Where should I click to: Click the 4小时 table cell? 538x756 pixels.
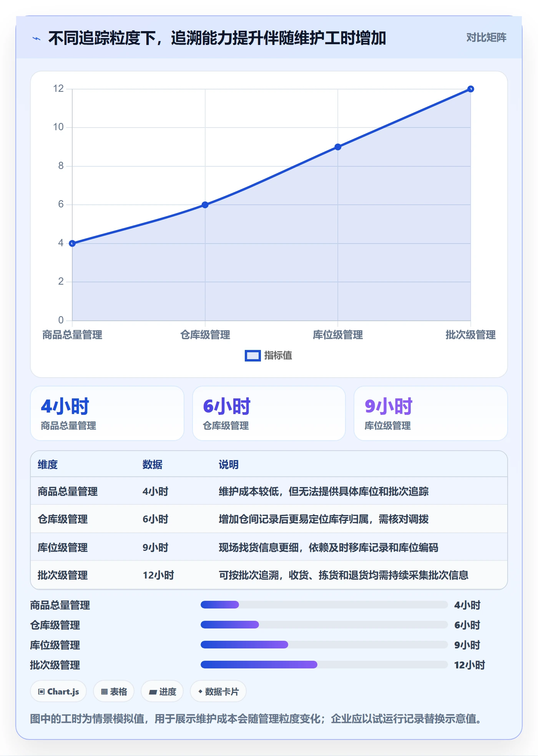(x=156, y=491)
